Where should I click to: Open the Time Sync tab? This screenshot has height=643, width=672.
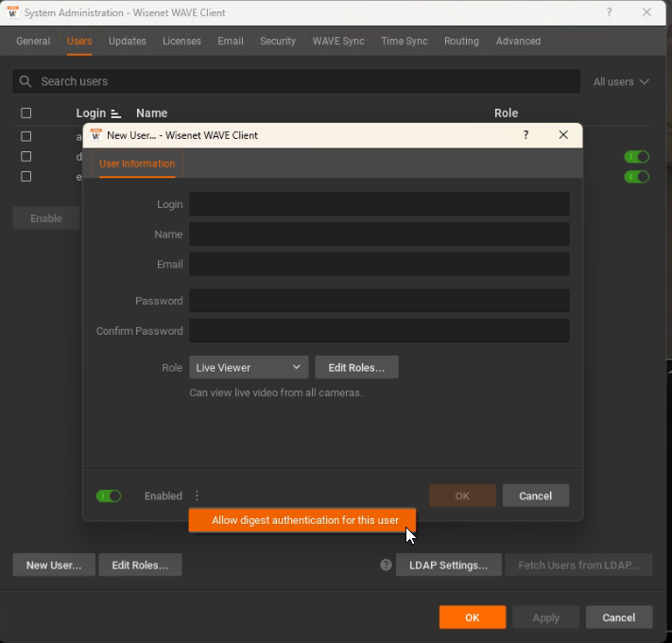pyautogui.click(x=405, y=42)
